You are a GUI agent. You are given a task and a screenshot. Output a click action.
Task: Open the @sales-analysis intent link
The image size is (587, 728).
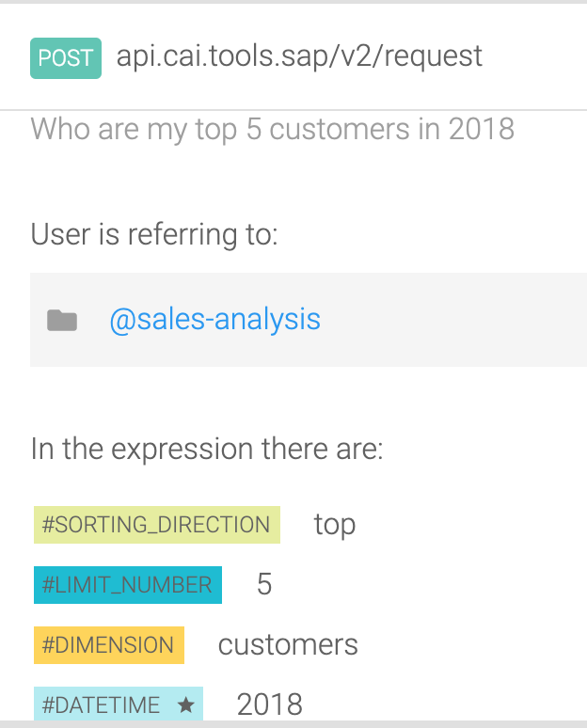click(214, 320)
